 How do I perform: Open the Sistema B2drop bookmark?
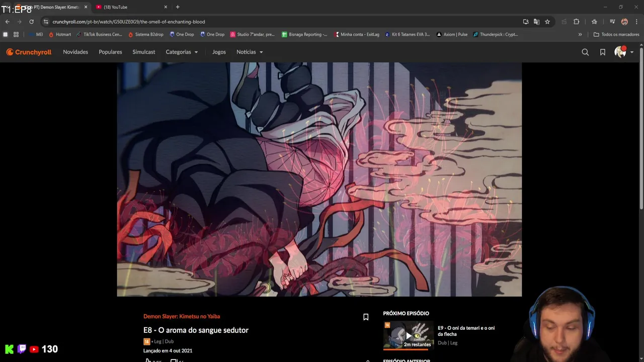pos(146,34)
